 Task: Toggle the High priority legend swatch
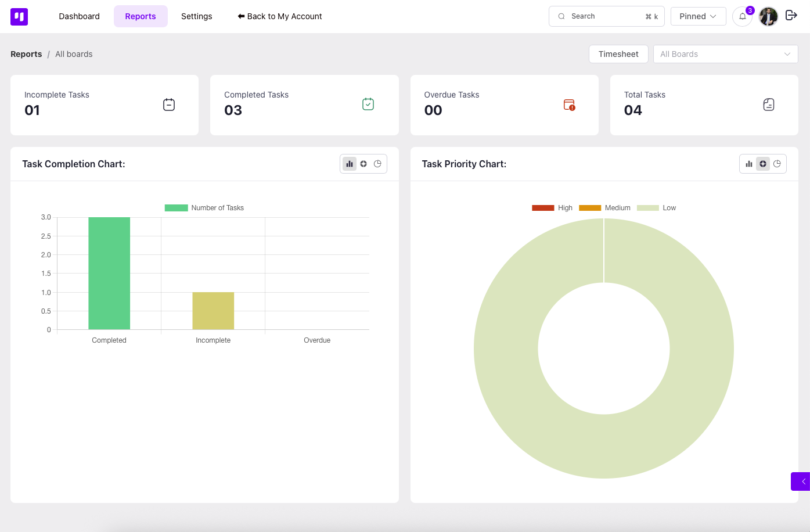pyautogui.click(x=543, y=208)
